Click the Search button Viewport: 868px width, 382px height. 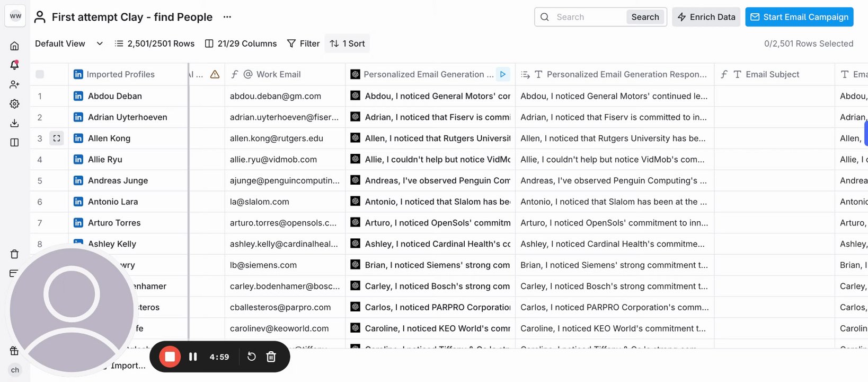645,17
